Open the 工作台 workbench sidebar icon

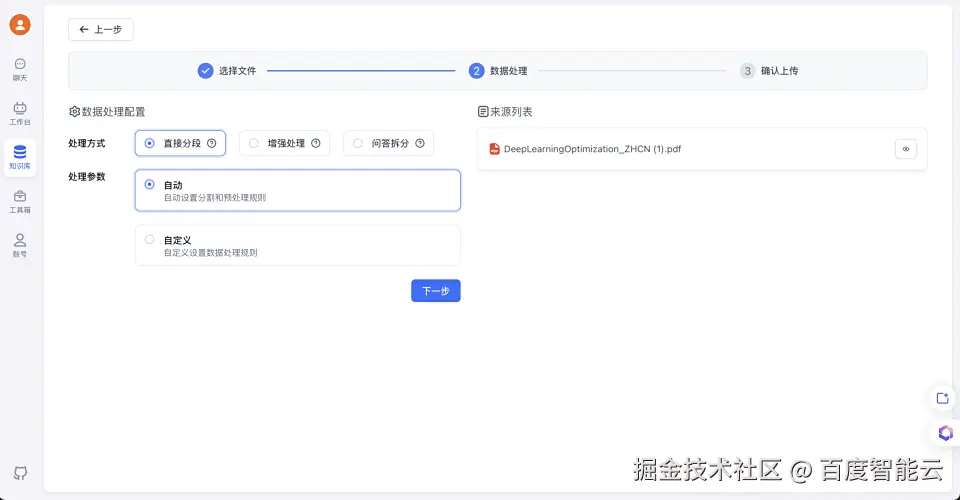point(20,114)
